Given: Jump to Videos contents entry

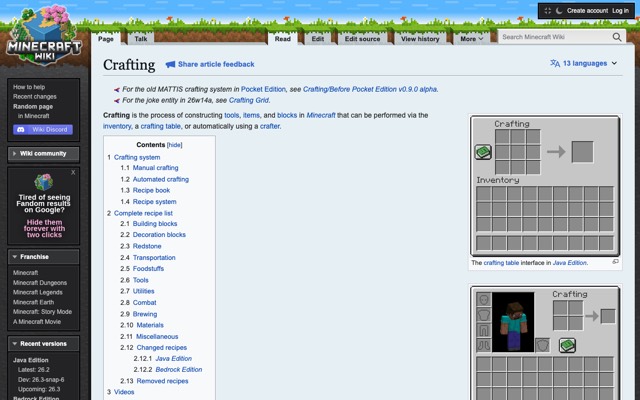Looking at the screenshot, I should pyautogui.click(x=124, y=392).
